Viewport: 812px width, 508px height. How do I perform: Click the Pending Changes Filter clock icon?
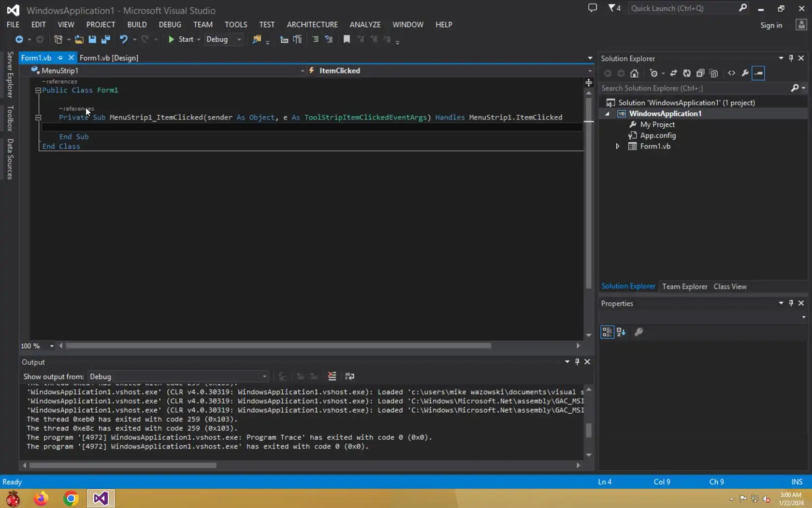pos(654,73)
